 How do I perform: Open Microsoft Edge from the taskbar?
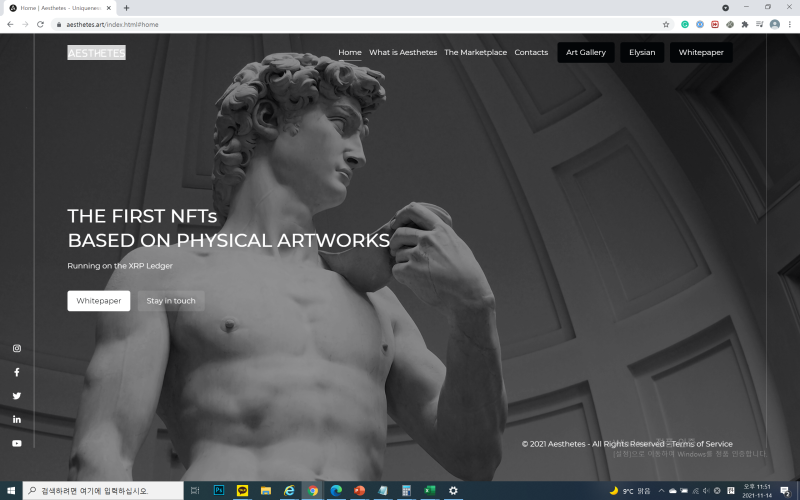[336, 491]
